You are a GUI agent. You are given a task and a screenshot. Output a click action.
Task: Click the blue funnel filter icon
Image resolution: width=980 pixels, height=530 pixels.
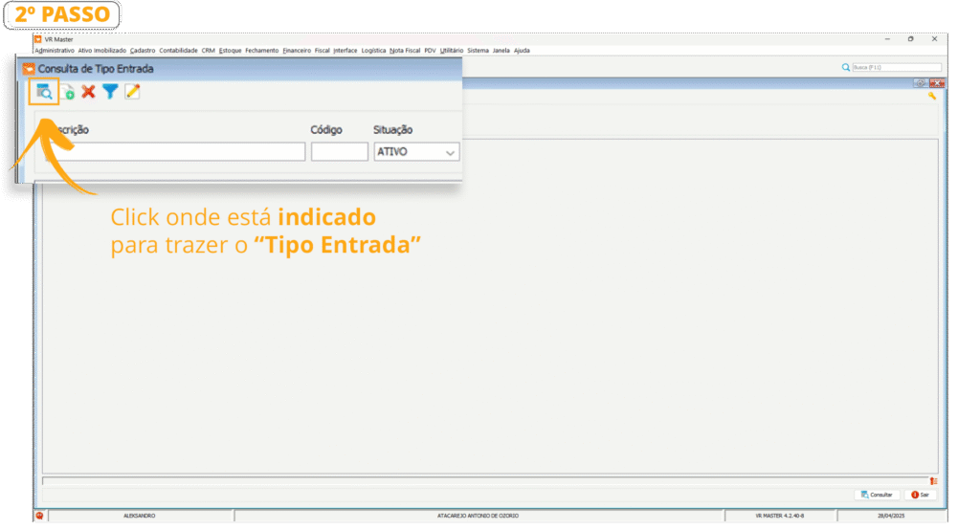[110, 92]
